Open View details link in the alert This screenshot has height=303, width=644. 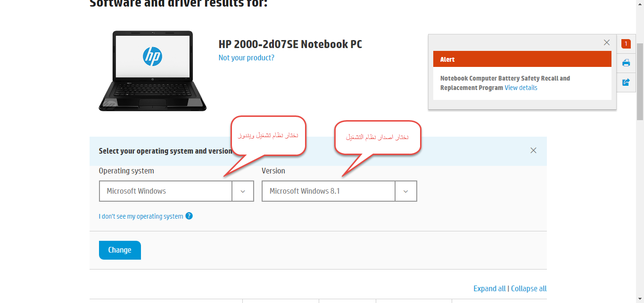(x=521, y=88)
